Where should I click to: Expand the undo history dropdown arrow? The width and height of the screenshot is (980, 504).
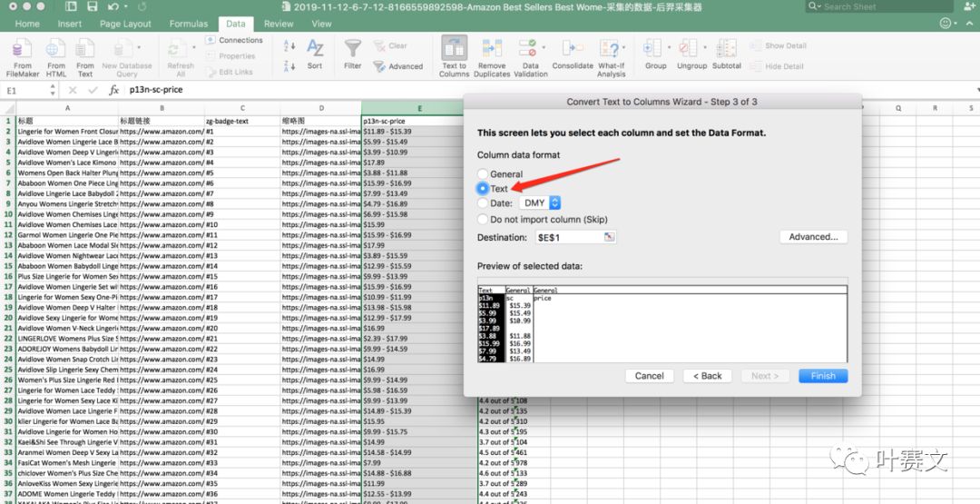point(125,7)
